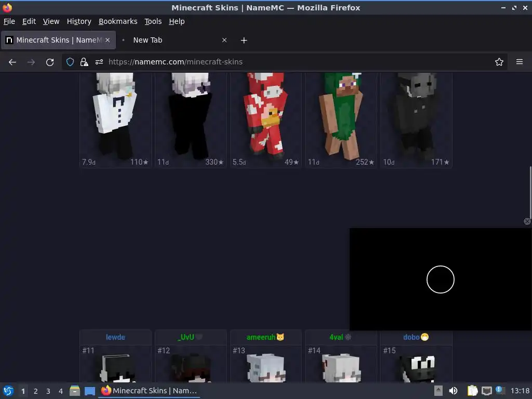Open the volume control in tray
This screenshot has height=399, width=532.
coord(453,391)
